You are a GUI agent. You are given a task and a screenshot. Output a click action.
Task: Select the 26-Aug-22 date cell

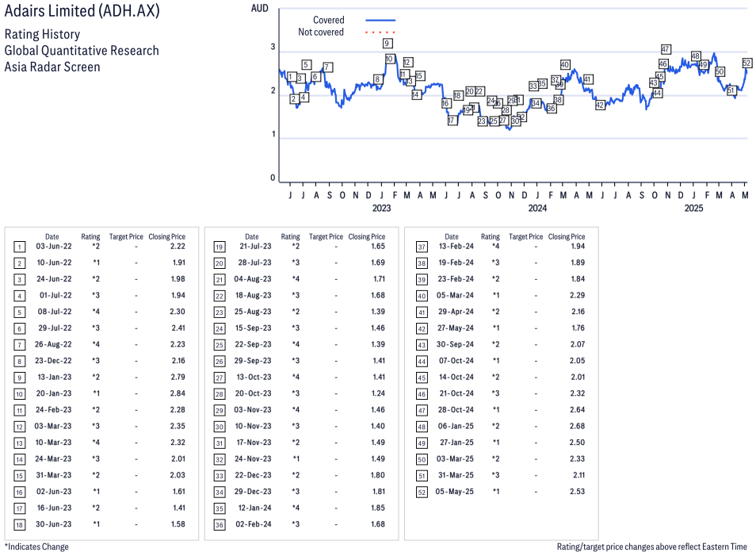[53, 344]
